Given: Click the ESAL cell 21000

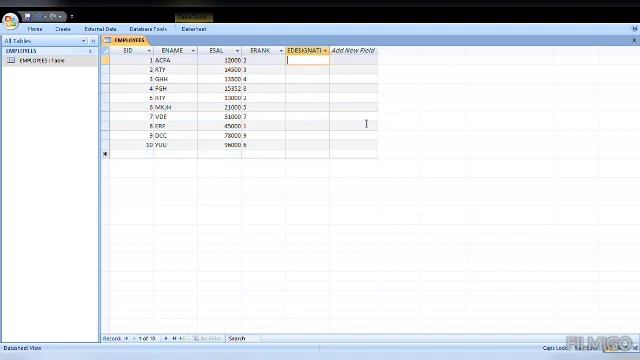Looking at the screenshot, I should (220, 107).
